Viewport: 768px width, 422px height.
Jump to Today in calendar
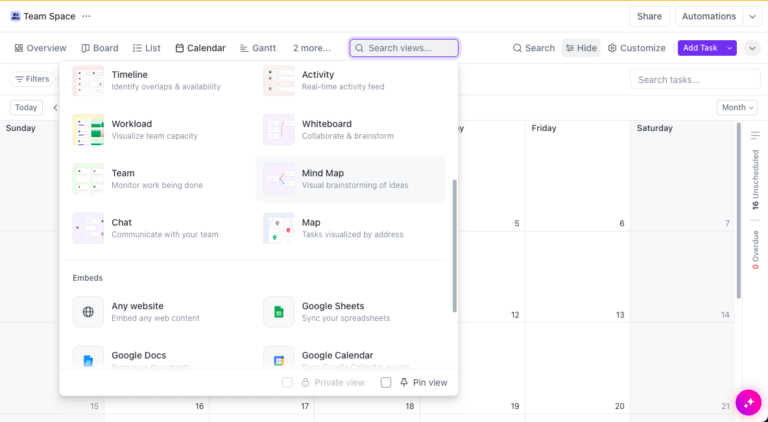coord(26,108)
